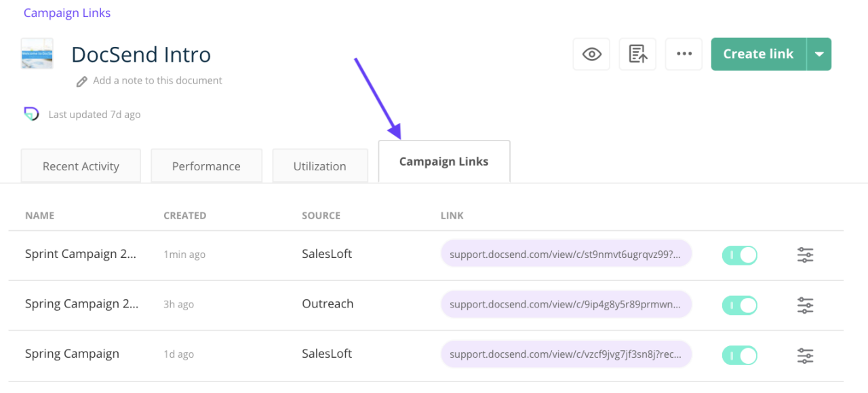
Task: Open settings sliders for Spring Campaign row
Action: click(x=805, y=355)
